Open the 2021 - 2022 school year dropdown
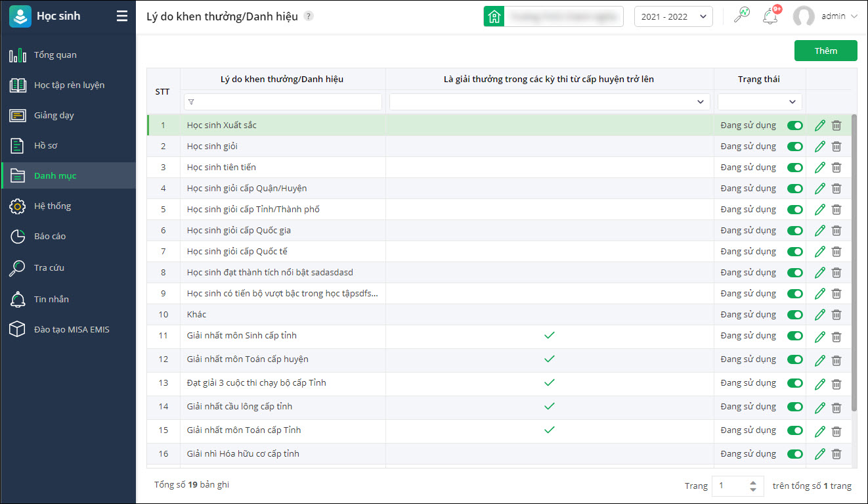Image resolution: width=868 pixels, height=504 pixels. (674, 16)
